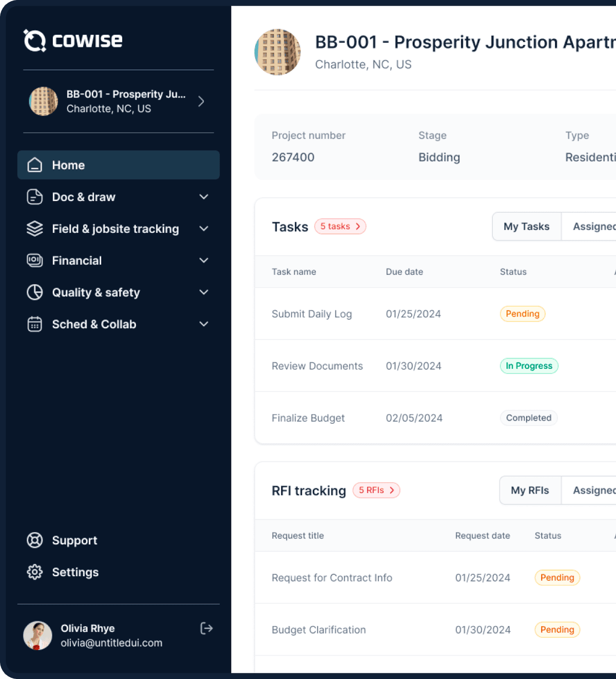Click the Home house icon
616x679 pixels.
(34, 165)
